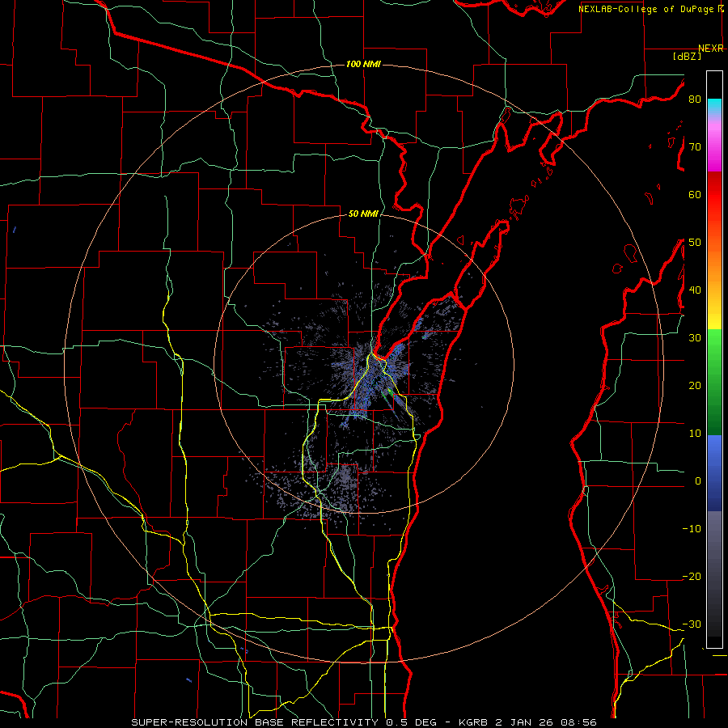Select the "[dBZ]" unit label above the scale

click(x=687, y=56)
